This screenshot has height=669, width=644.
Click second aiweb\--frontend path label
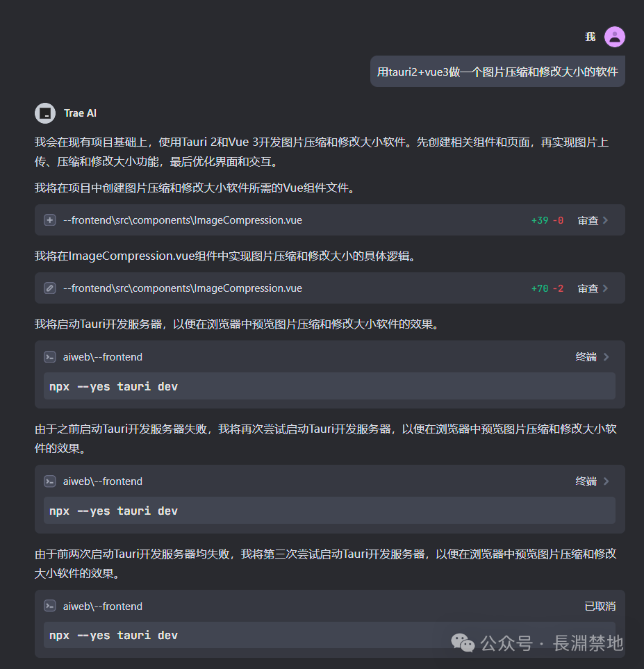pos(103,481)
